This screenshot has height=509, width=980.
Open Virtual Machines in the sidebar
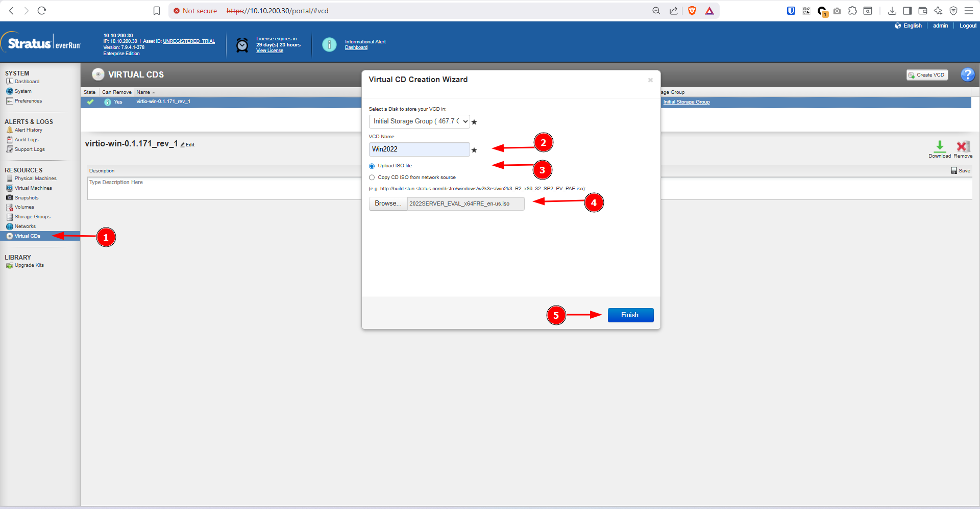[x=33, y=188]
